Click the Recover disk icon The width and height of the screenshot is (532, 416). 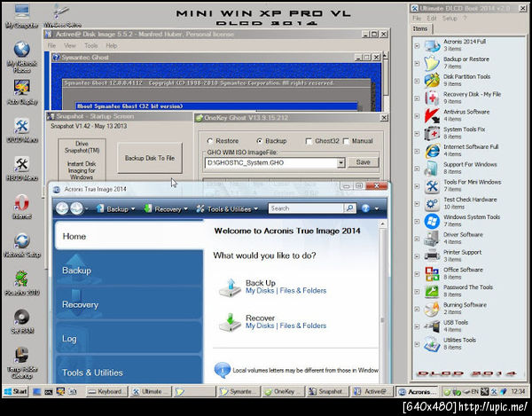230,322
